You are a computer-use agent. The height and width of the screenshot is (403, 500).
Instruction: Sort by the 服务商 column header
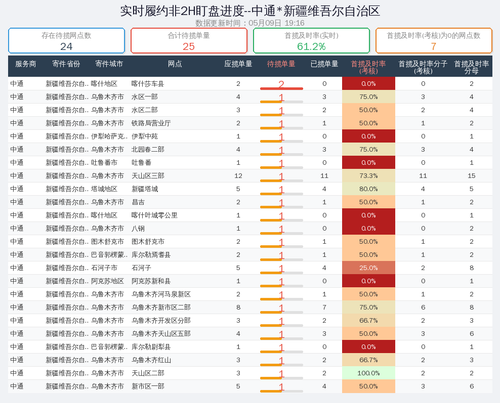[25, 64]
